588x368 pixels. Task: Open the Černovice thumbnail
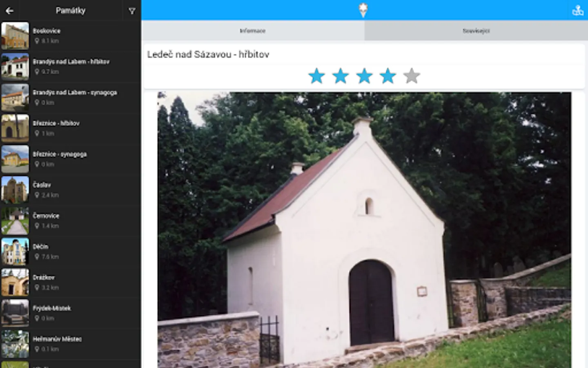click(15, 221)
